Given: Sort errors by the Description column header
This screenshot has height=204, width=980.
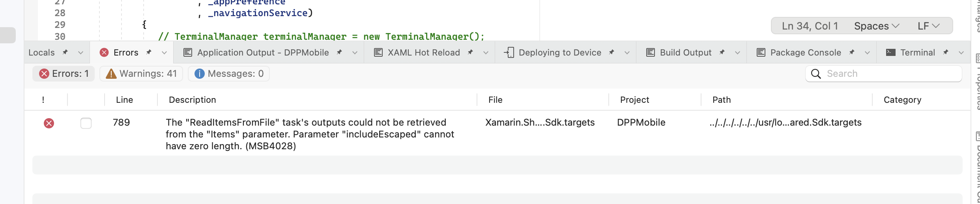Looking at the screenshot, I should [x=192, y=100].
